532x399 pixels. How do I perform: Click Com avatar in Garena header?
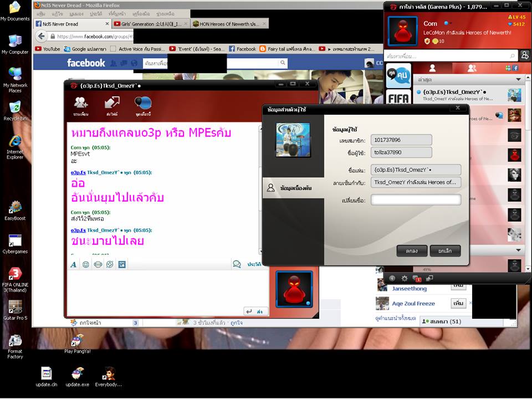click(x=403, y=30)
